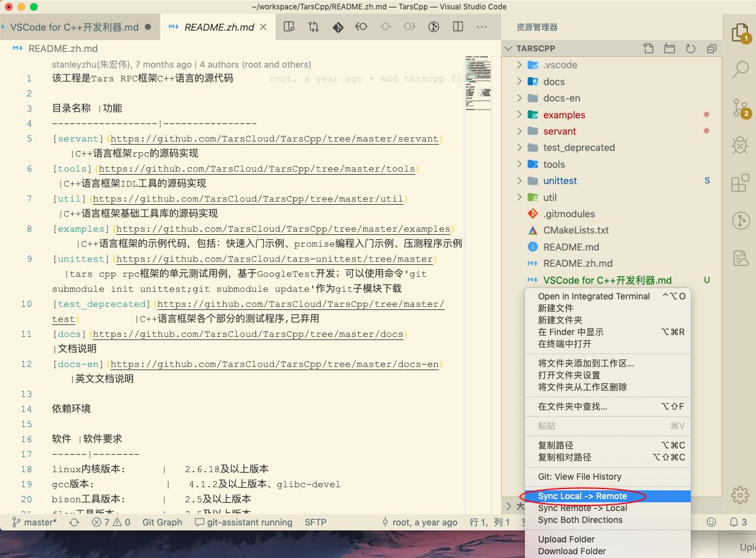Open file history via the clock toolbar icon
Image resolution: width=756 pixels, height=558 pixels.
433,27
